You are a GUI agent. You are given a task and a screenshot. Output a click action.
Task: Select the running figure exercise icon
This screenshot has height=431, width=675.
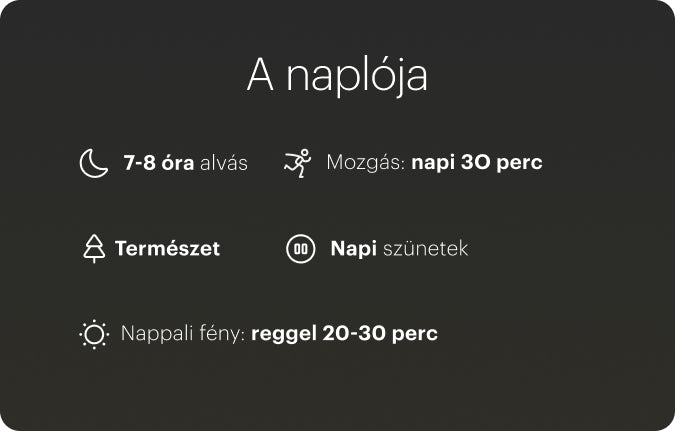pyautogui.click(x=297, y=162)
